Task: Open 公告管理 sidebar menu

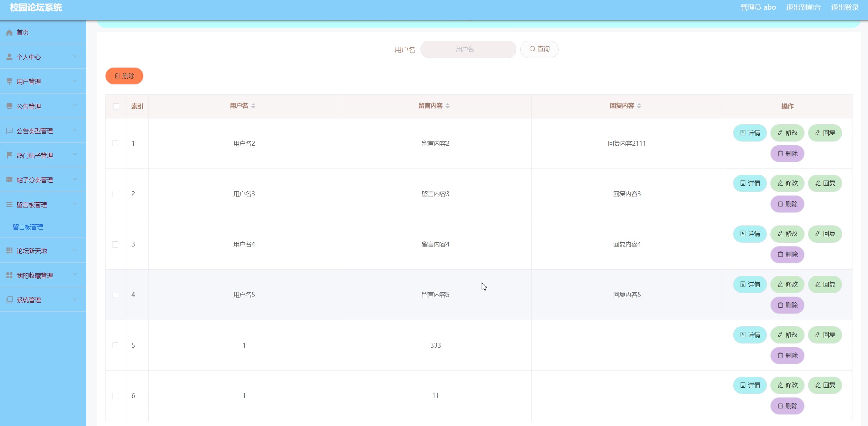Action: click(x=43, y=106)
